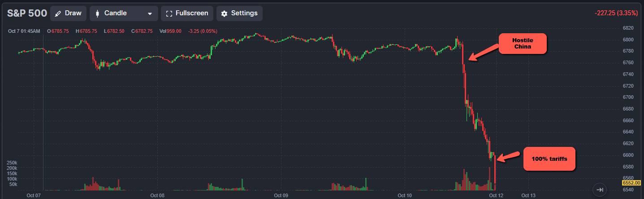This screenshot has width=644, height=199.
Task: Click the candlestick icon in chart selector
Action: (x=97, y=13)
